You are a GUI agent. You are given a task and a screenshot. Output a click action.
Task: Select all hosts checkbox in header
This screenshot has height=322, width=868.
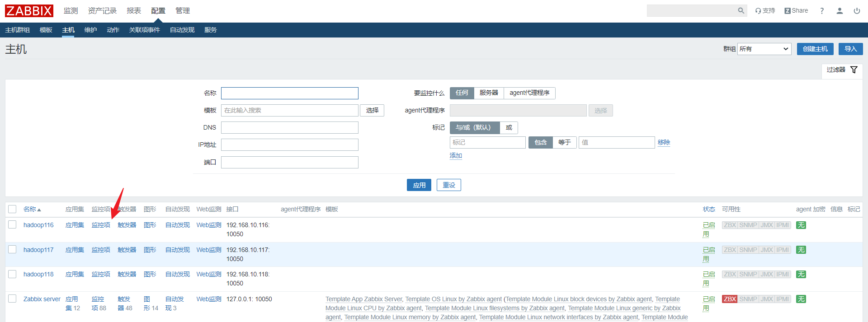tap(12, 209)
